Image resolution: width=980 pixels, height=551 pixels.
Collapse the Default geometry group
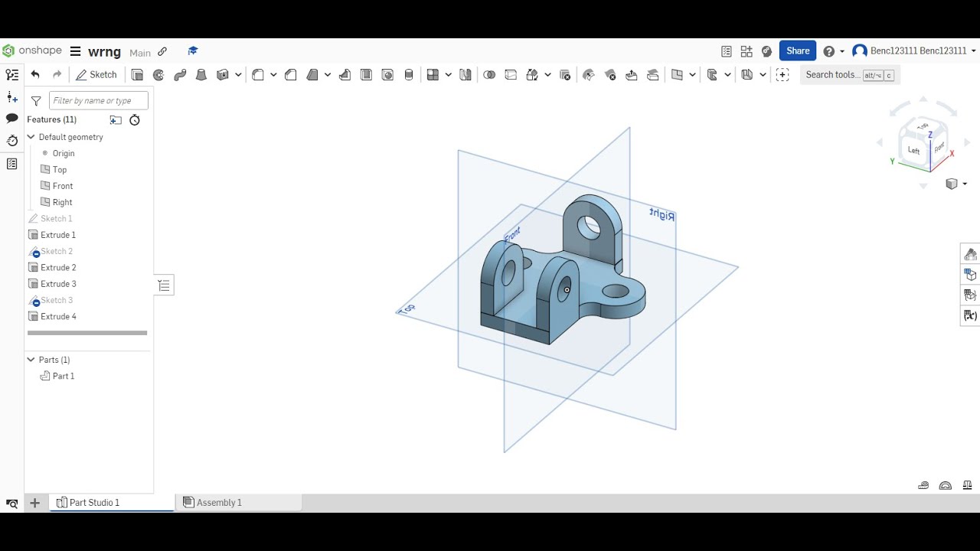(x=31, y=137)
